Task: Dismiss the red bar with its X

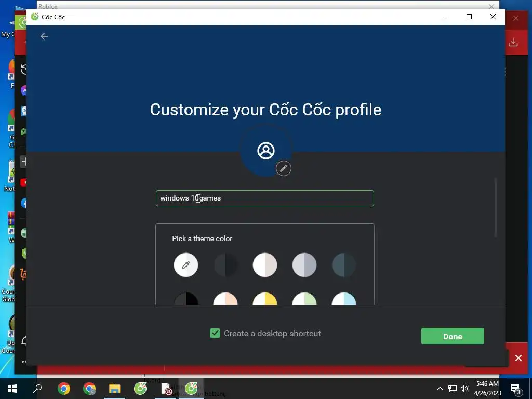Action: (x=518, y=358)
